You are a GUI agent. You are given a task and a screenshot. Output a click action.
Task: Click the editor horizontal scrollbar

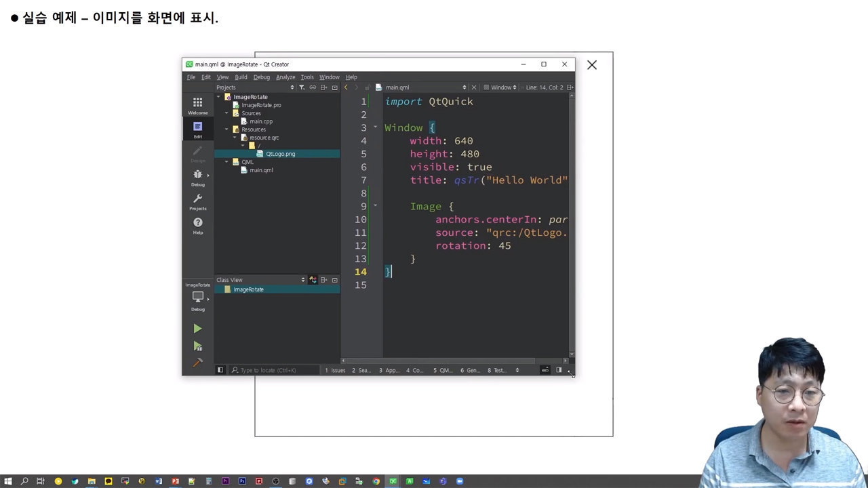tap(441, 361)
